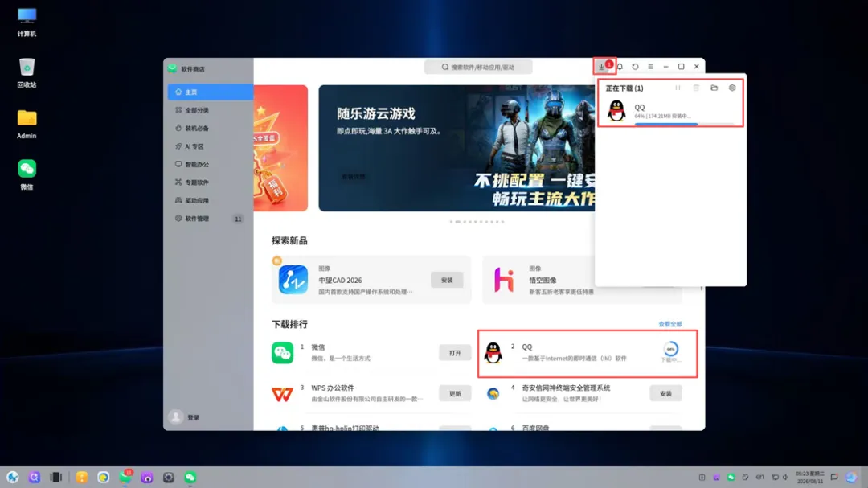Open 回收站 desktop icon
Viewport: 868px width, 488px height.
27,73
